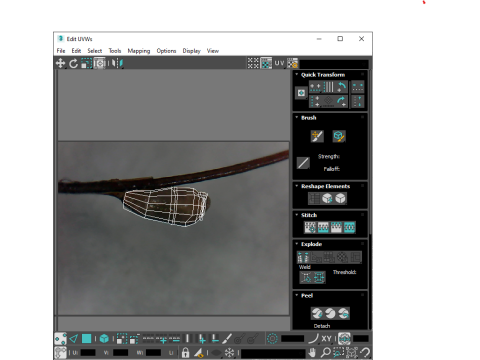Collapse the Explode rollout
Viewport: 480px width, 360px height.
point(296,244)
